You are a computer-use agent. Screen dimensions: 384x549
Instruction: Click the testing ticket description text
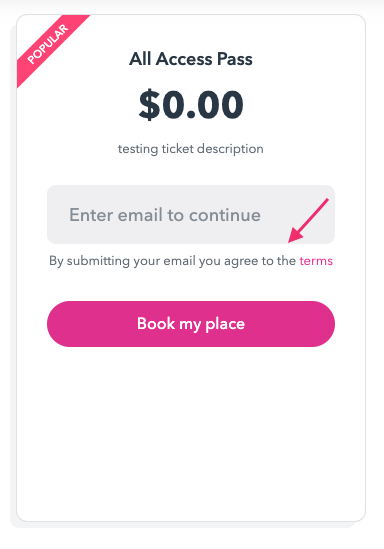(x=191, y=149)
